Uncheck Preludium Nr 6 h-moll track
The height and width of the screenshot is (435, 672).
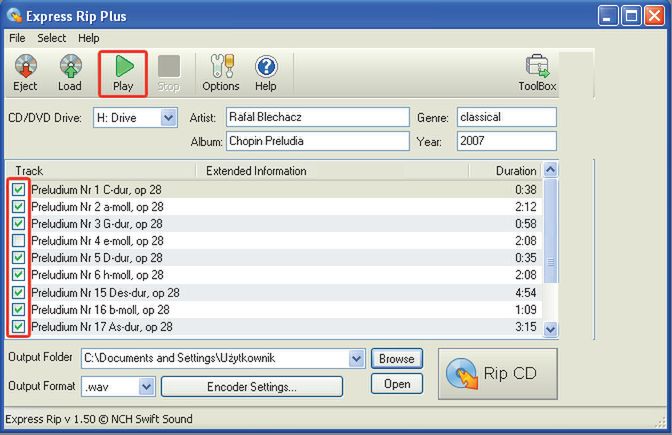coord(18,275)
